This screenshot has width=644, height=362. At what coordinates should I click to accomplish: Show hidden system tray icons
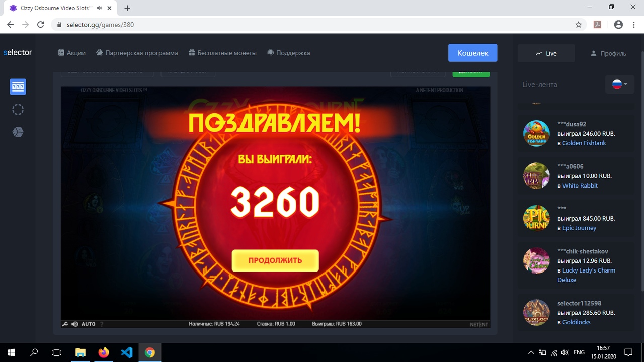coord(531,352)
